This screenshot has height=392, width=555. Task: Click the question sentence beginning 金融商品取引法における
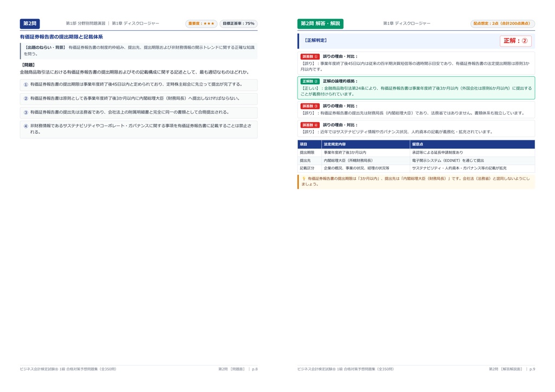135,72
